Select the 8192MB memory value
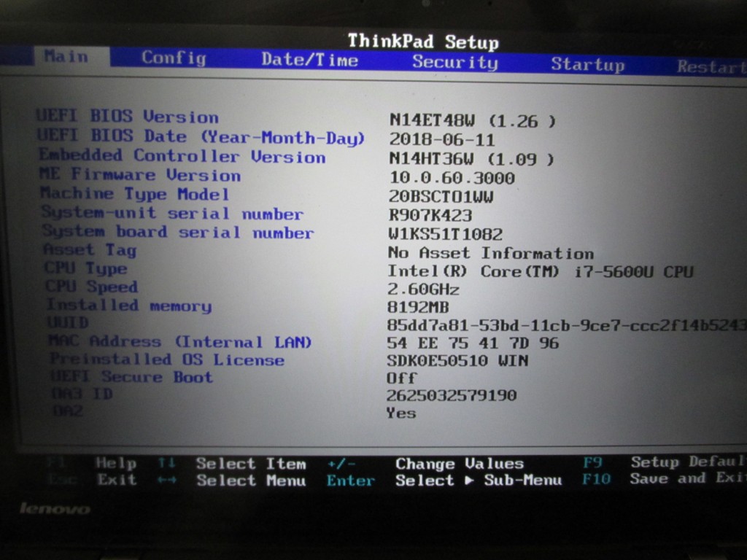This screenshot has width=747, height=560. pyautogui.click(x=418, y=307)
